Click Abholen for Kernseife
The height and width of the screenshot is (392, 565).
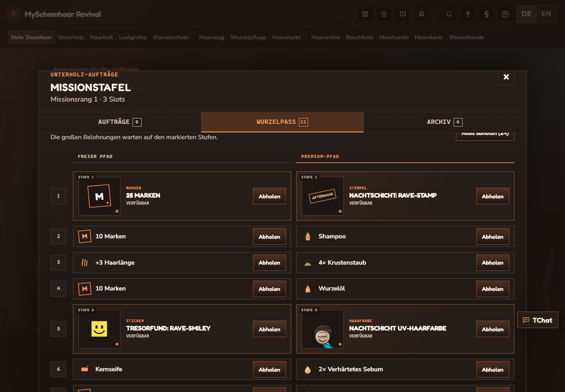270,369
